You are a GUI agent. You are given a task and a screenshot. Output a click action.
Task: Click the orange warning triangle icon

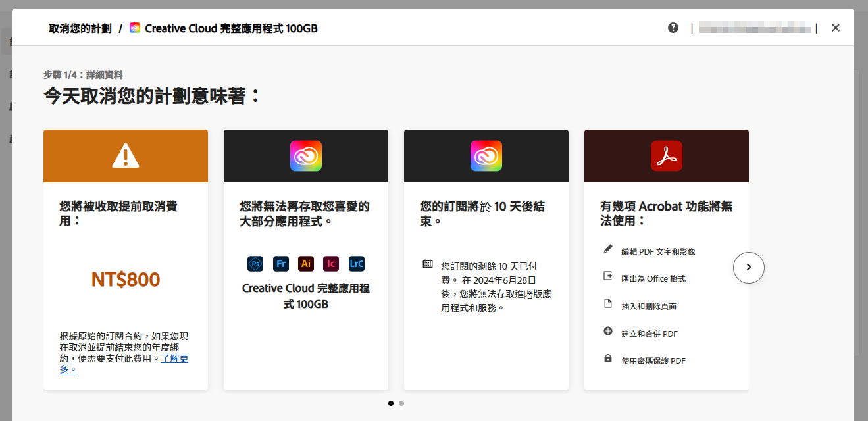[x=125, y=156]
